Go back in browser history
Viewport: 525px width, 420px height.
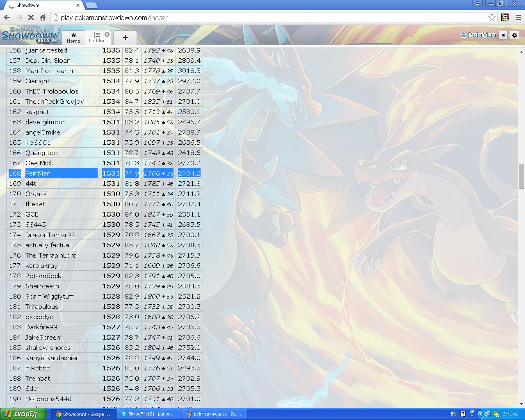tap(7, 17)
